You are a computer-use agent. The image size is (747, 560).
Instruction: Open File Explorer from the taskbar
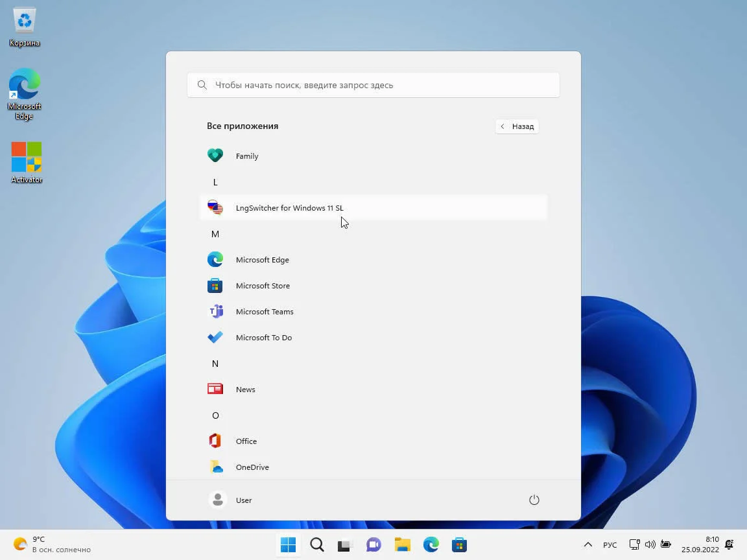click(402, 544)
